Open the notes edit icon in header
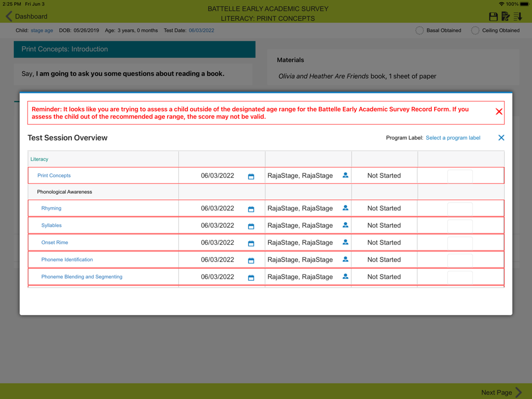The height and width of the screenshot is (399, 532). [x=505, y=16]
